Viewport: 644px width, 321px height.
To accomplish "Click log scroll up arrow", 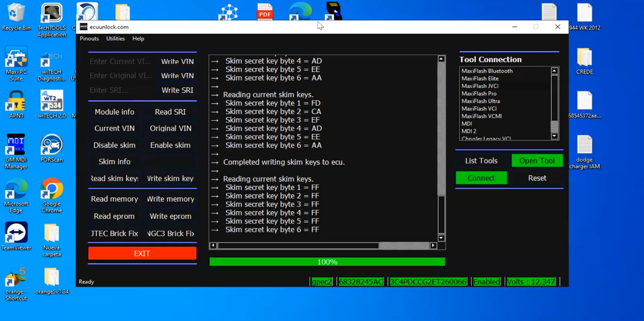I will point(441,59).
